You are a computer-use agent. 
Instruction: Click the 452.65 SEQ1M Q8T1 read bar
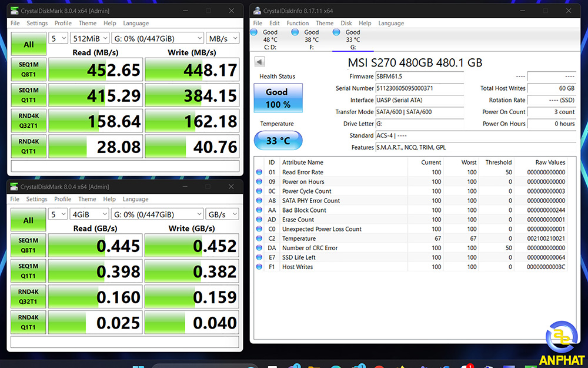(96, 69)
